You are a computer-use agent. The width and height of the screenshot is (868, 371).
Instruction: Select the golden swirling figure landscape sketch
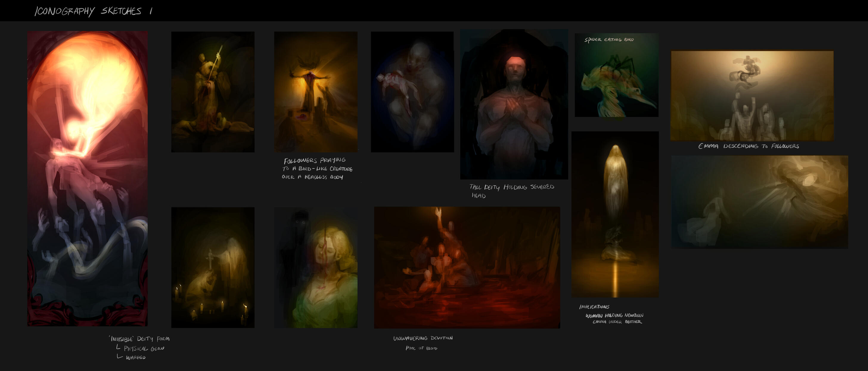tap(760, 202)
